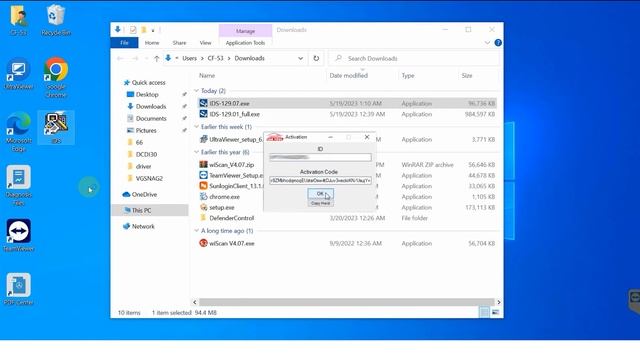Click the Forward navigation arrow in Explorer
This screenshot has width=640, height=360.
point(135,59)
